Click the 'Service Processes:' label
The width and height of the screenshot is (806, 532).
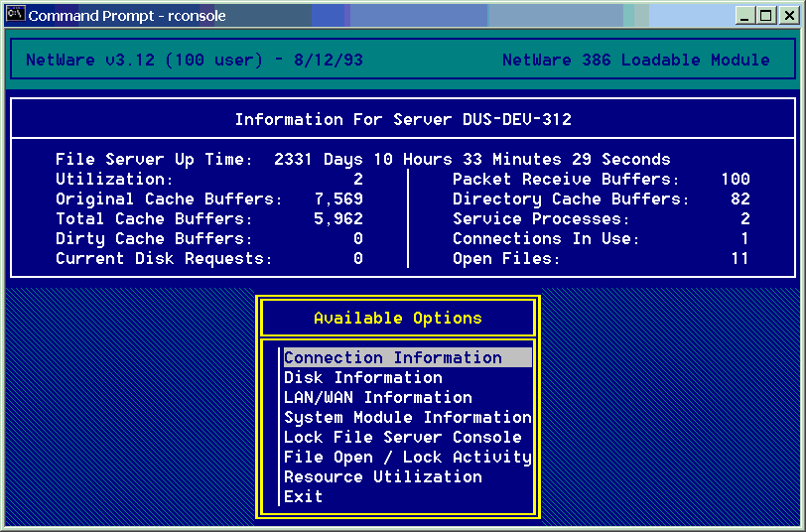(x=541, y=219)
